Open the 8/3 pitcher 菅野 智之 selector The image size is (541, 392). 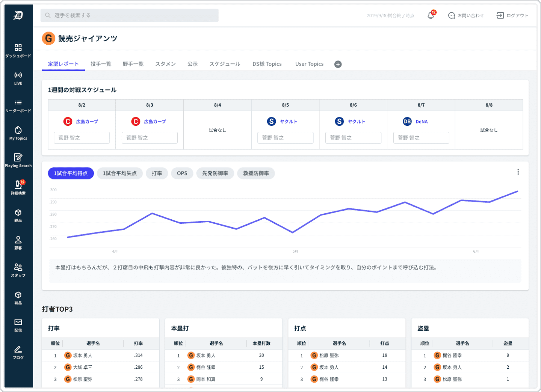(x=150, y=138)
